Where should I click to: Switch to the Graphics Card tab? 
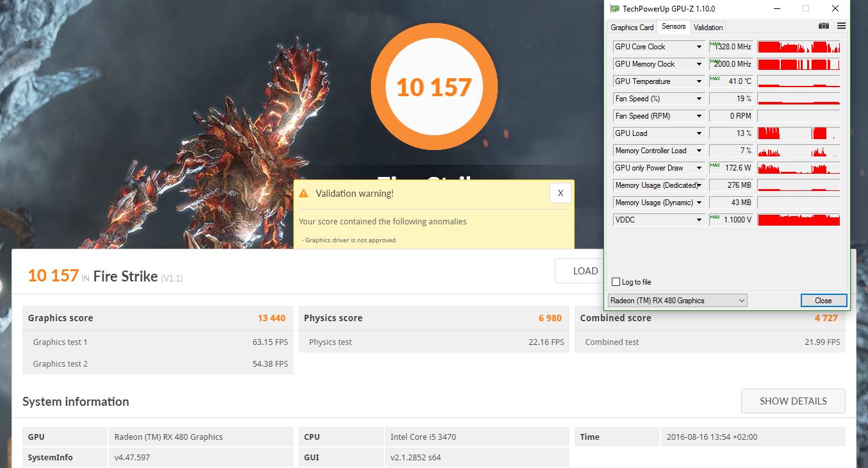pos(632,27)
